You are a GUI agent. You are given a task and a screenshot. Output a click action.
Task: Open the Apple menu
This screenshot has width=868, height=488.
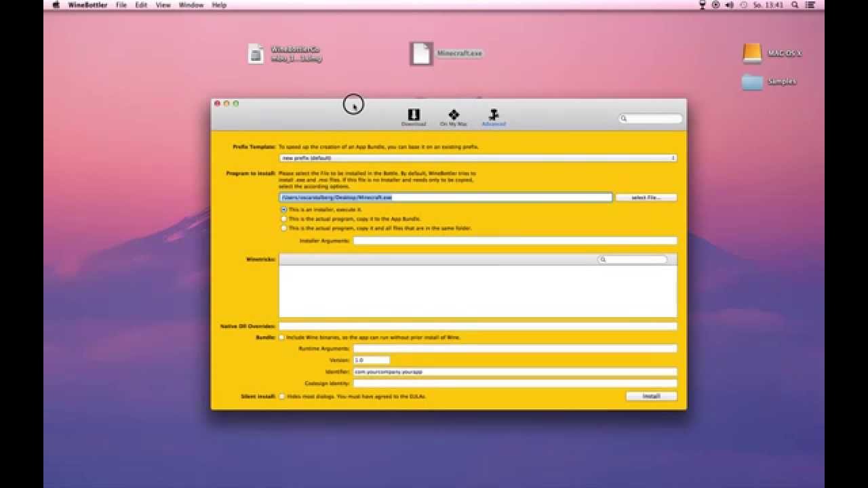(x=56, y=5)
